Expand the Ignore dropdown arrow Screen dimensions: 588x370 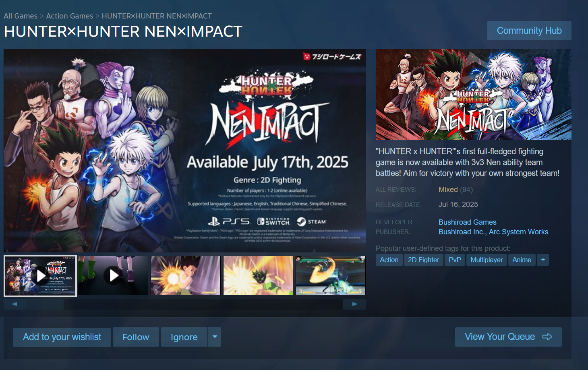point(215,337)
